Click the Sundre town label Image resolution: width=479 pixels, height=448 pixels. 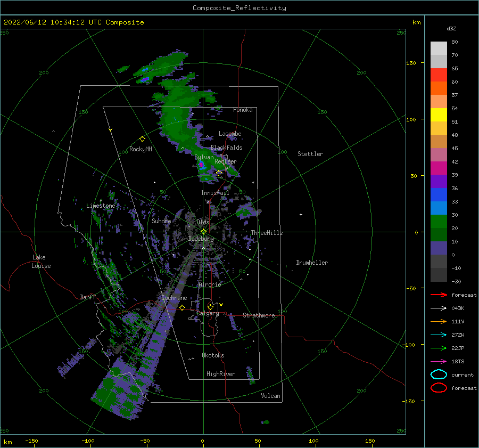(161, 221)
